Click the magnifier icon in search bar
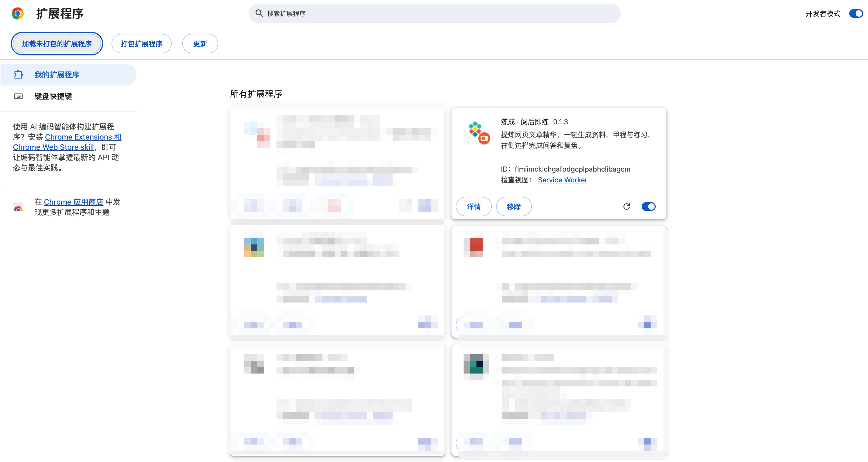The image size is (868, 462). tap(259, 13)
